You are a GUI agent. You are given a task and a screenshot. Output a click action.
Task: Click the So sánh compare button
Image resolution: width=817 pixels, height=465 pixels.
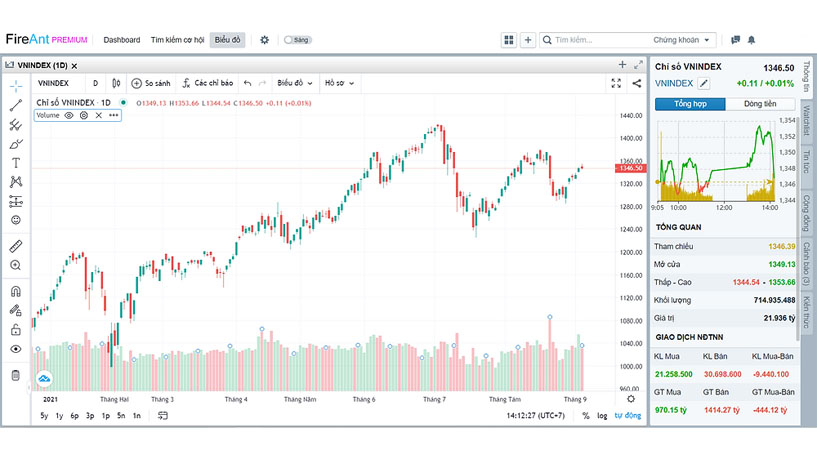click(151, 83)
